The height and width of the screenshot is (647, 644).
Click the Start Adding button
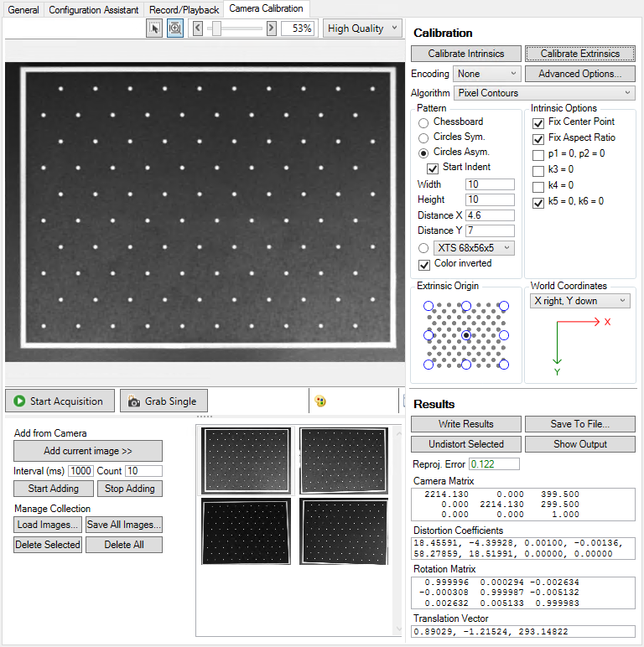[54, 489]
